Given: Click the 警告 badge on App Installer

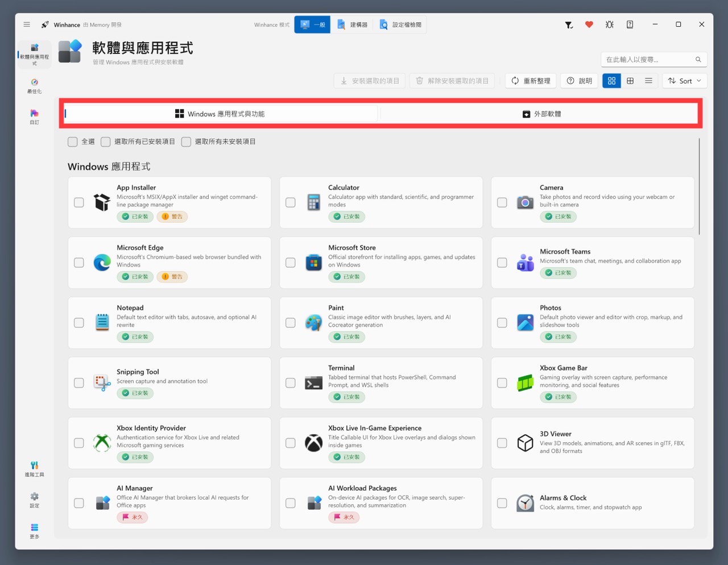Looking at the screenshot, I should click(x=172, y=217).
